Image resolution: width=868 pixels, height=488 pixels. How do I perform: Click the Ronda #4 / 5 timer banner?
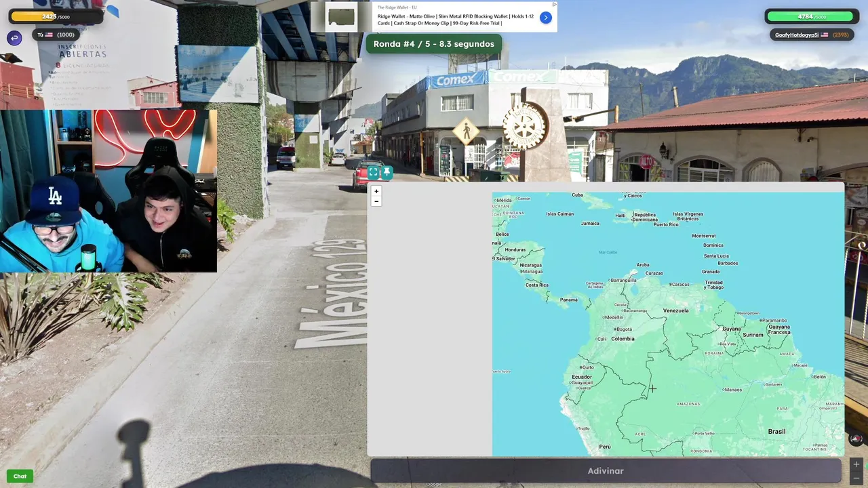pos(434,44)
